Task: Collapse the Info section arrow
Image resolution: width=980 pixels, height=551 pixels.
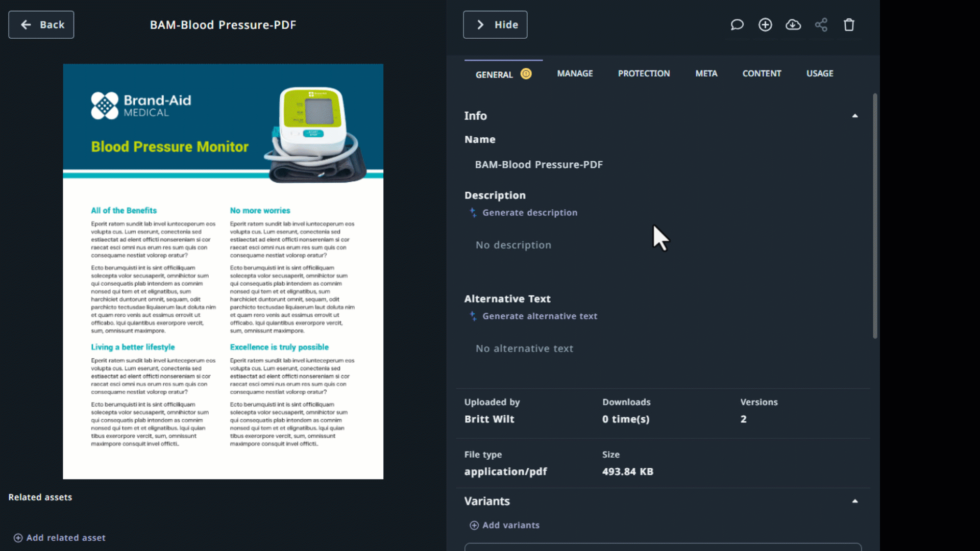Action: (x=854, y=116)
